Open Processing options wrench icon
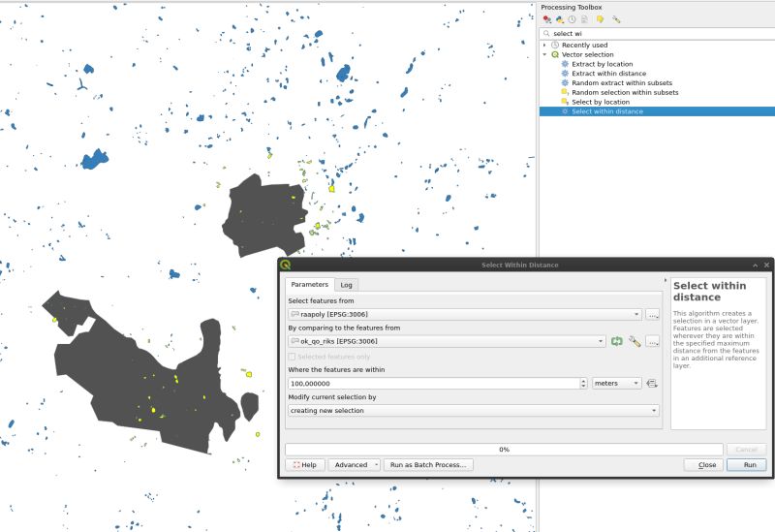This screenshot has width=775, height=532. tap(616, 19)
